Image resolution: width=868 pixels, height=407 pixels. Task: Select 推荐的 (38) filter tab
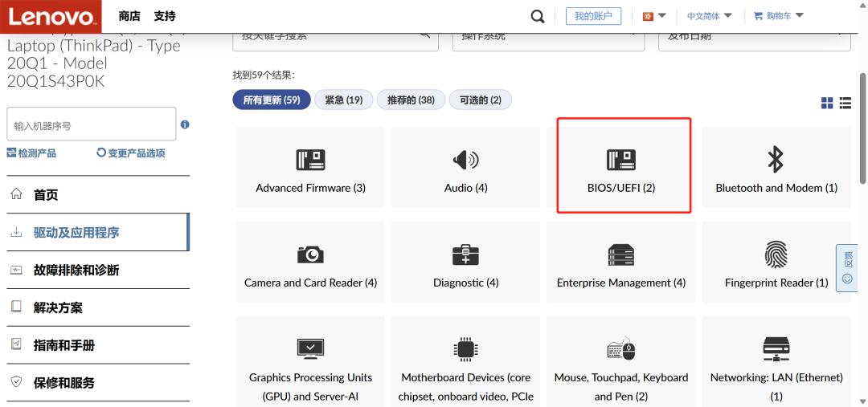tap(411, 100)
